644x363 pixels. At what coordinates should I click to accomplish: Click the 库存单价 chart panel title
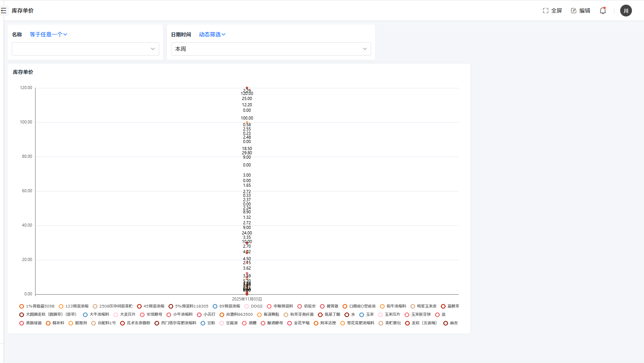coord(23,72)
